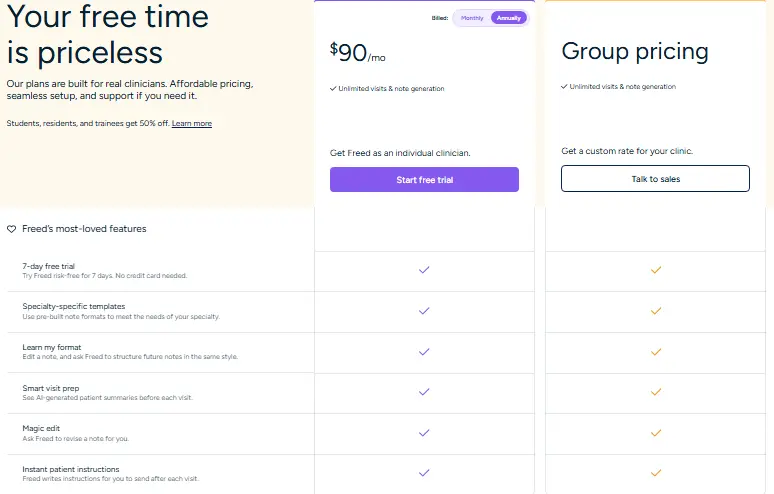This screenshot has width=774, height=494.
Task: Click purple checkmark for Smart visit prep
Action: (x=424, y=392)
